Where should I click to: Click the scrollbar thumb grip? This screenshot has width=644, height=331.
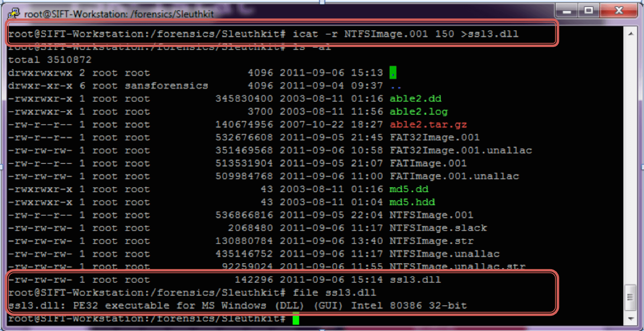[x=630, y=297]
